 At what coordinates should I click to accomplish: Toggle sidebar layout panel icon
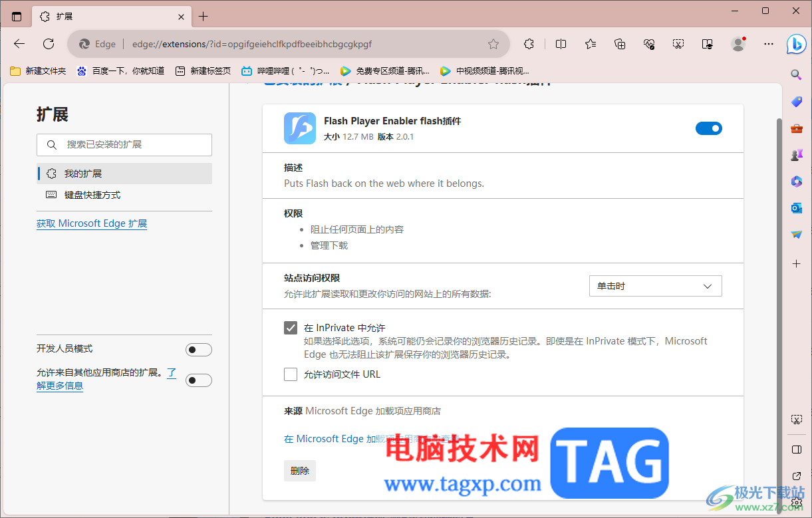(796, 450)
